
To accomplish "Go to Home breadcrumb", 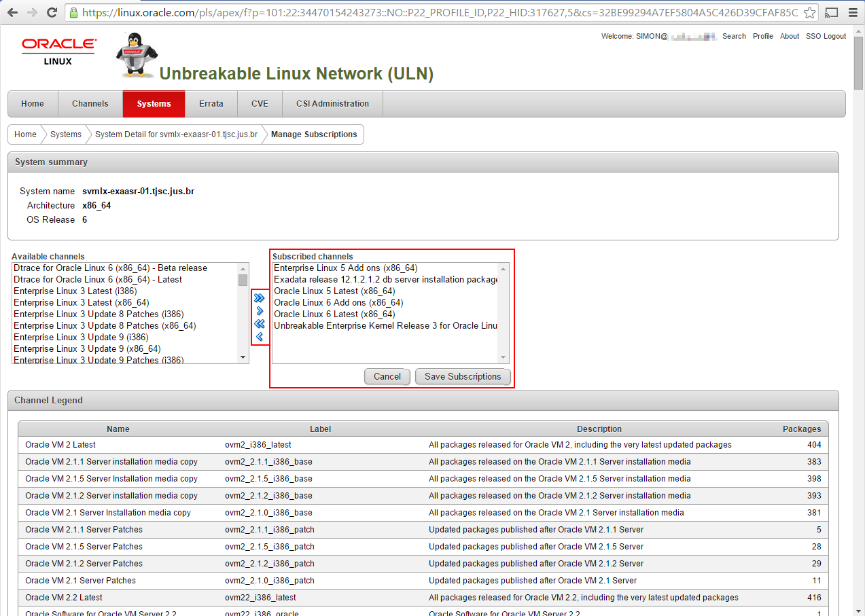I will click(25, 134).
